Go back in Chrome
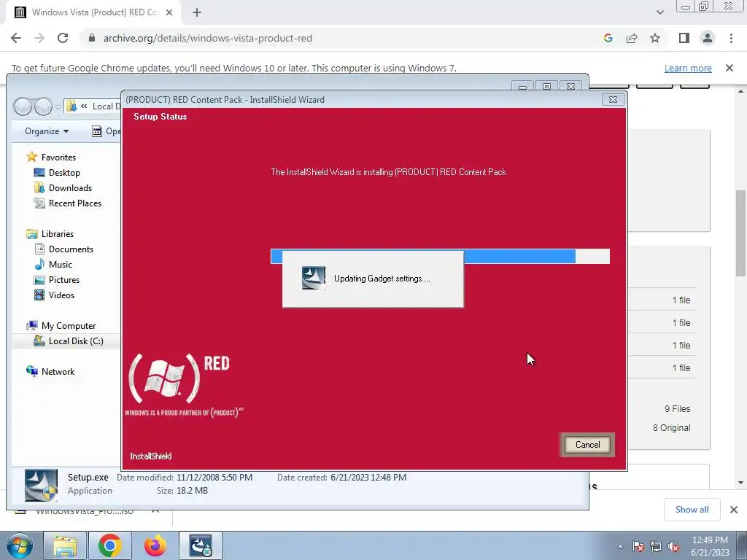The image size is (747, 560). (16, 38)
